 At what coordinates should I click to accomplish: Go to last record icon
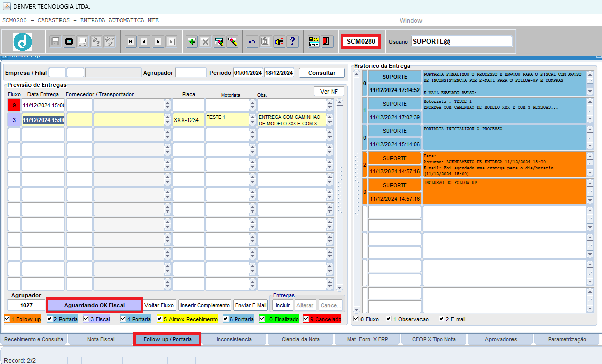coord(172,42)
